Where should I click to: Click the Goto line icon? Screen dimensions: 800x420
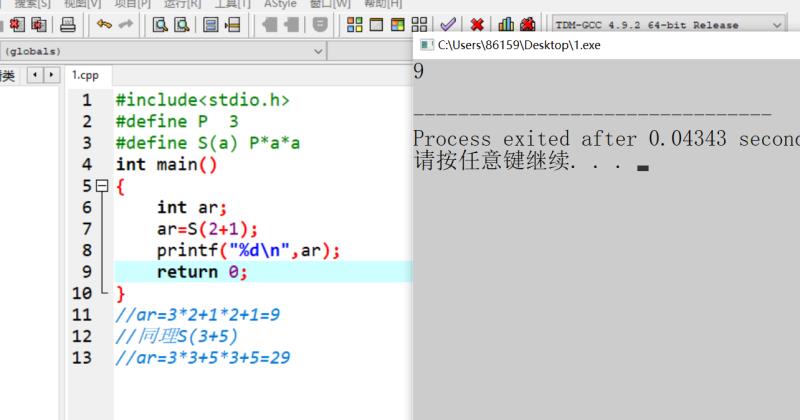[x=233, y=24]
